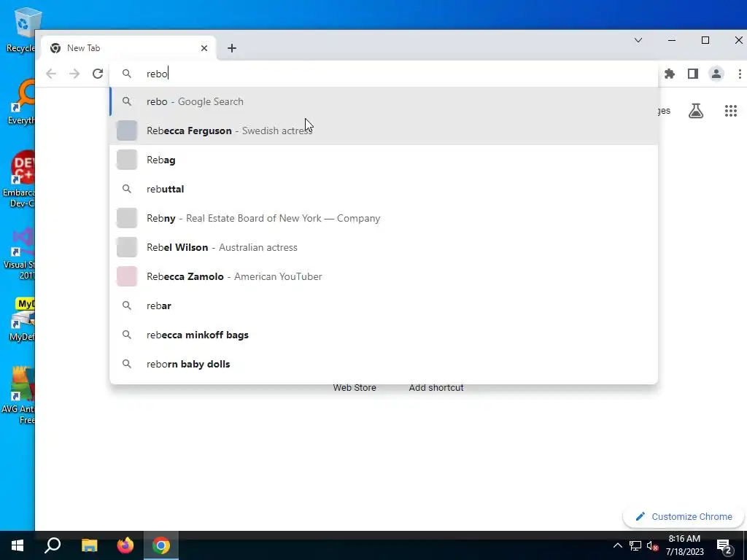This screenshot has height=560, width=747.
Task: Open the Embarcadero Dev-C++ desktop shortcut
Action: 20,179
